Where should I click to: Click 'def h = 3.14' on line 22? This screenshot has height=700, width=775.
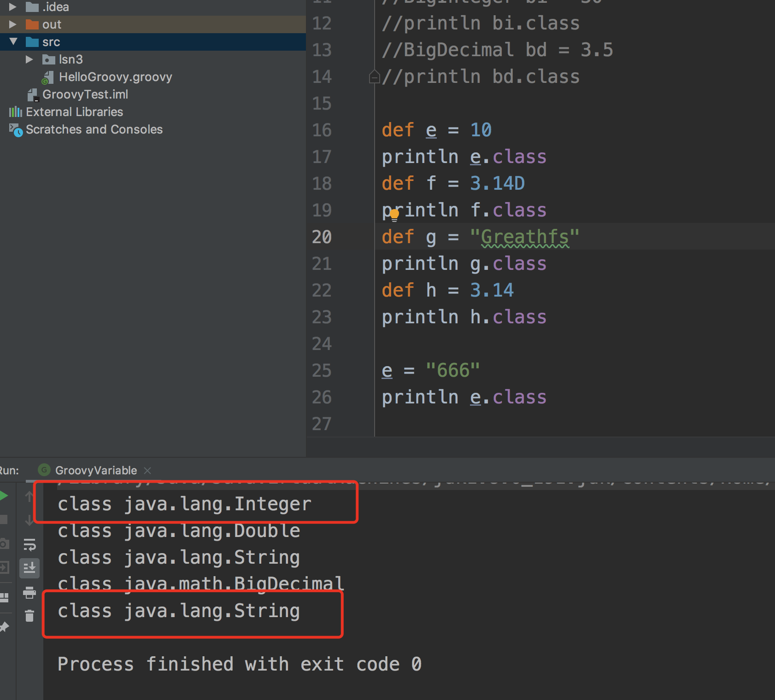pyautogui.click(x=447, y=290)
